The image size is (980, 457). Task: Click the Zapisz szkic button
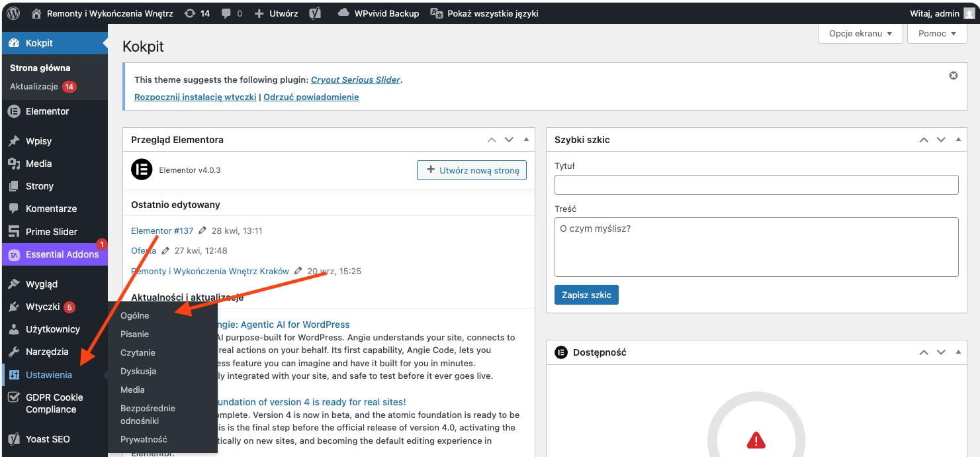(586, 295)
